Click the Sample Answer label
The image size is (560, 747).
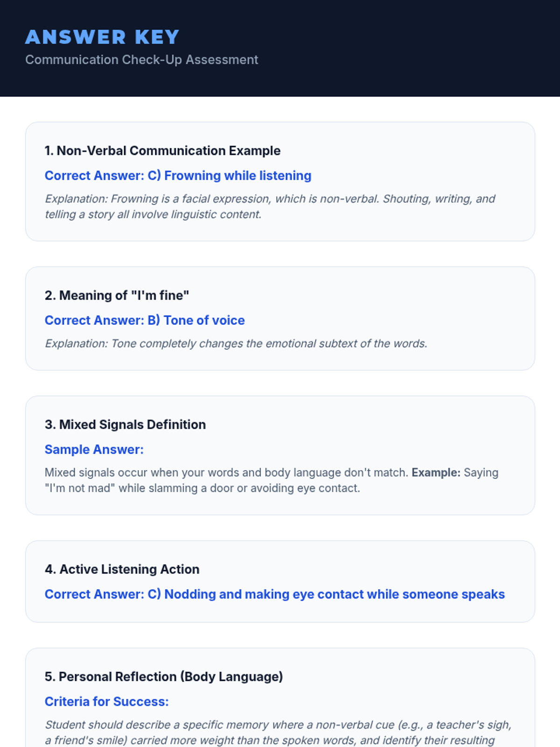coord(94,450)
